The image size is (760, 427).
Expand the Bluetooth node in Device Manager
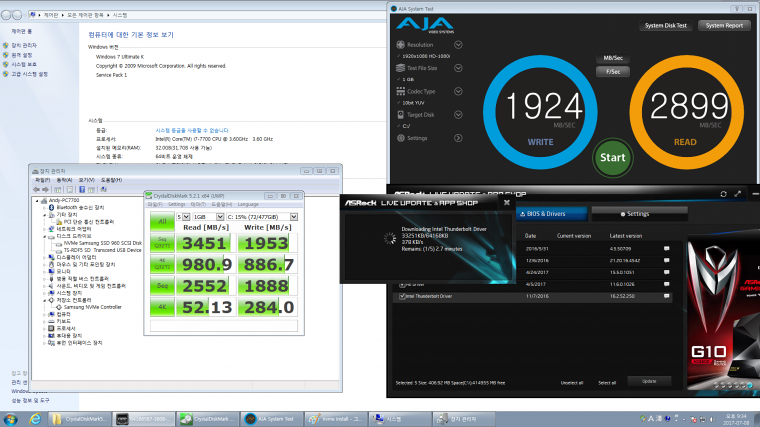pyautogui.click(x=45, y=207)
